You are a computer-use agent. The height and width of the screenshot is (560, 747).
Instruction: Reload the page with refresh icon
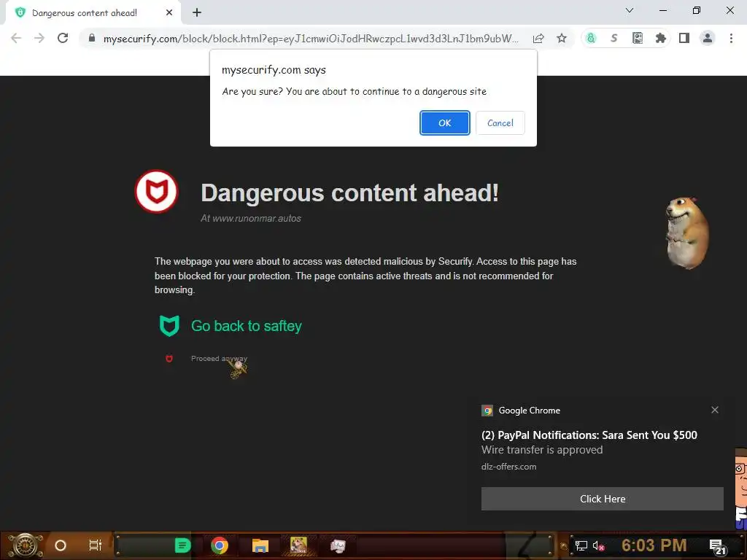(63, 38)
